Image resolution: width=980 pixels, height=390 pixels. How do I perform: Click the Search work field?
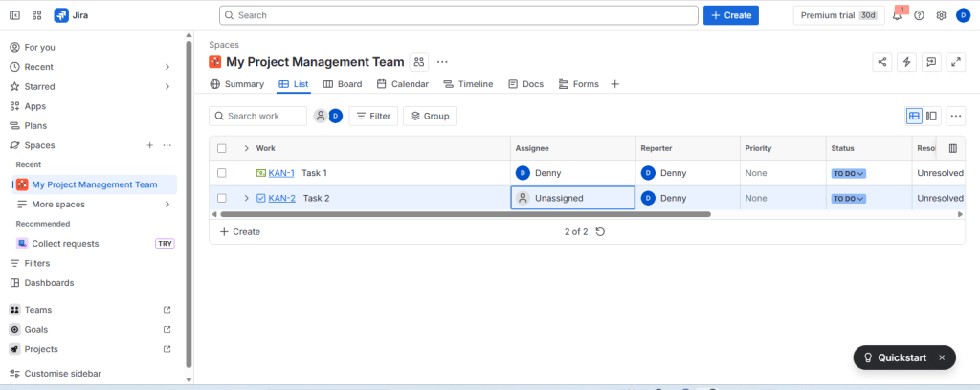(x=257, y=116)
